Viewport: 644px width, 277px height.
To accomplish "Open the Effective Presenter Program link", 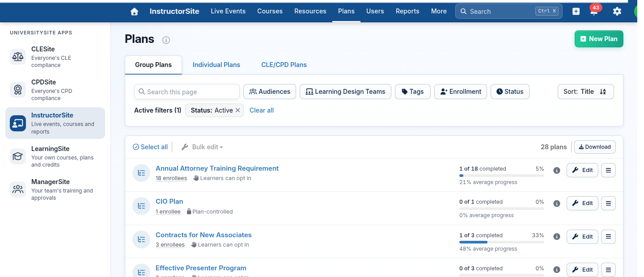I will coord(201,268).
